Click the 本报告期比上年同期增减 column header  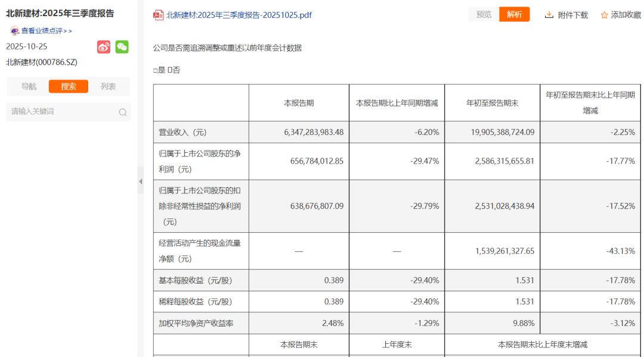pos(397,103)
